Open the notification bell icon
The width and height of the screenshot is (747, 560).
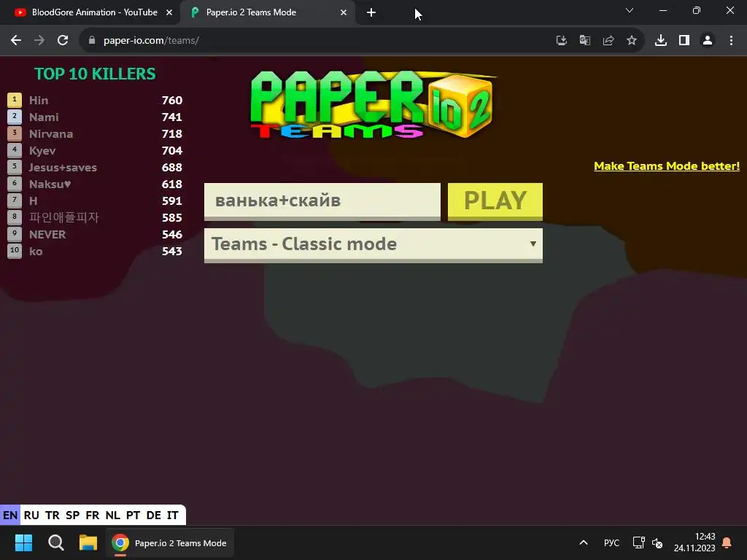coord(727,542)
